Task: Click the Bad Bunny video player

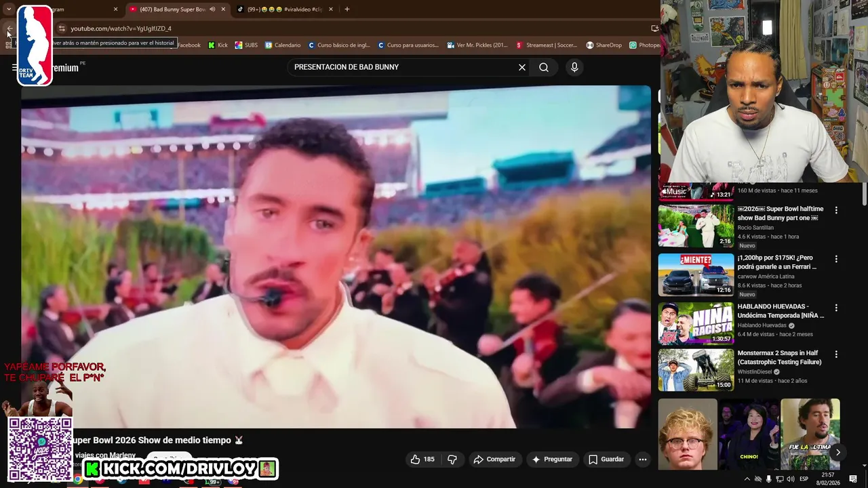Action: pyautogui.click(x=336, y=256)
